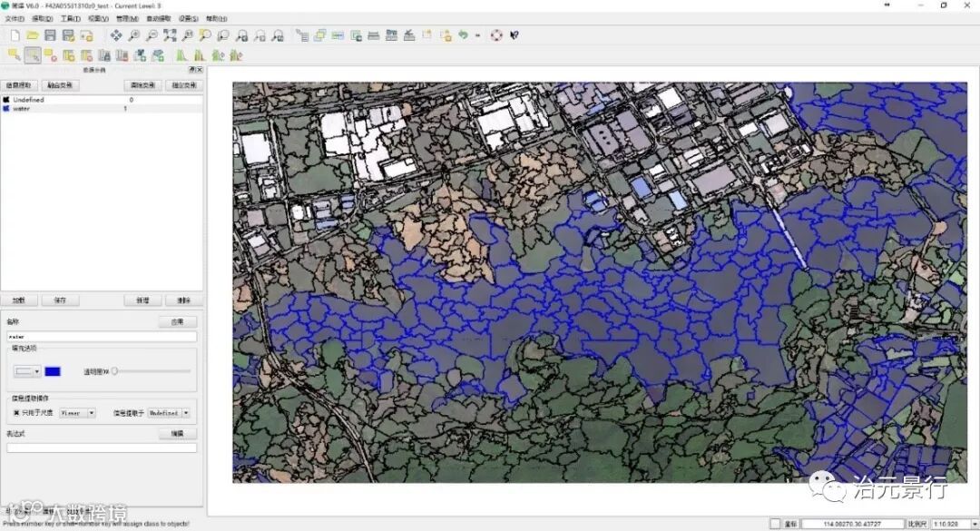Viewport: 980px width, 531px height.
Task: Click the 编辑 button beside 表达式
Action: 178,434
